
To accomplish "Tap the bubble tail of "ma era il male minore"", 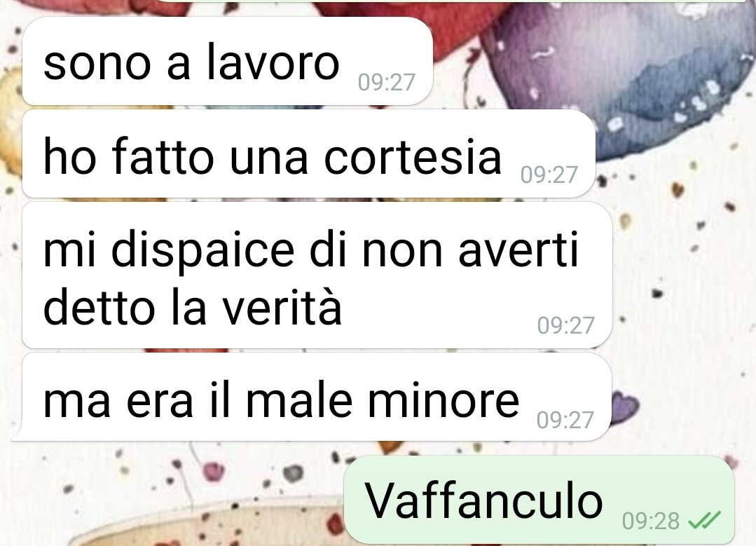I will [18, 434].
